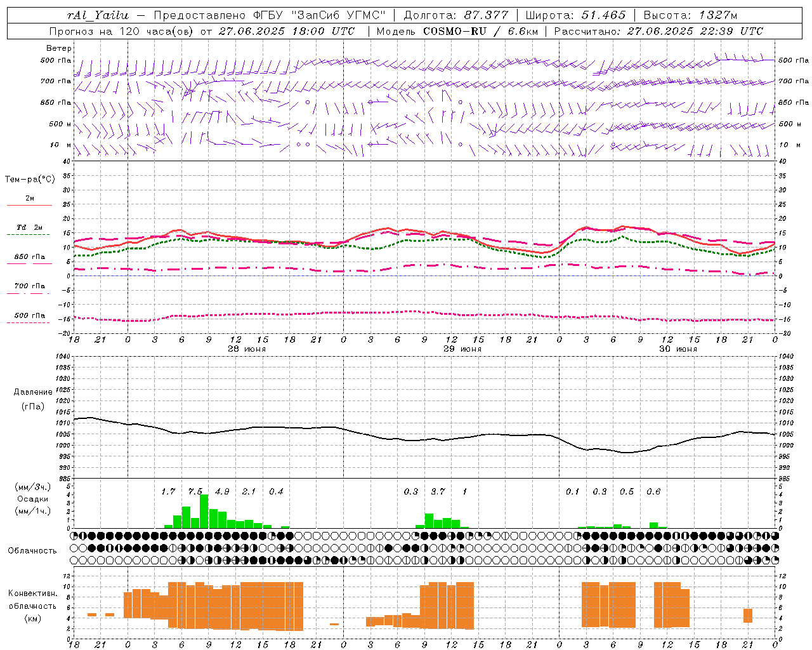Click the Облачность label
Viewport: 812px width, 650px height.
[32, 550]
